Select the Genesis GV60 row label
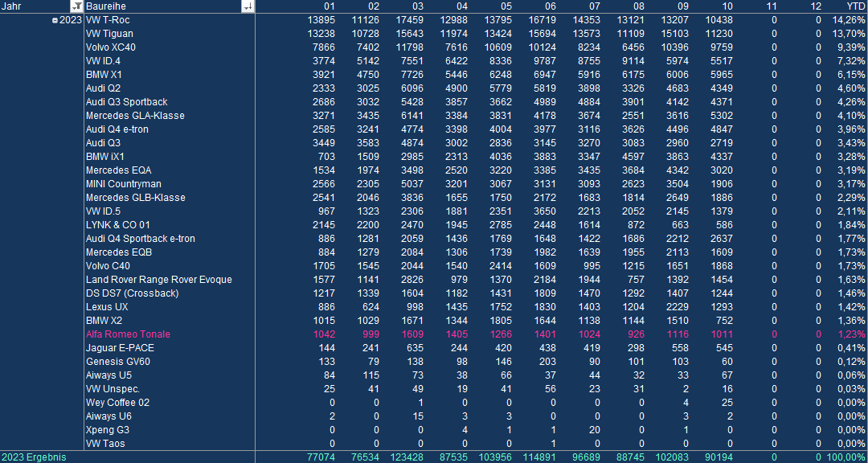 [x=118, y=362]
